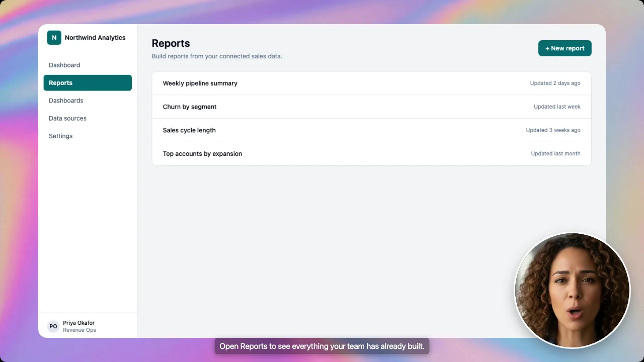Click the New report button
644x362 pixels.
coord(565,48)
